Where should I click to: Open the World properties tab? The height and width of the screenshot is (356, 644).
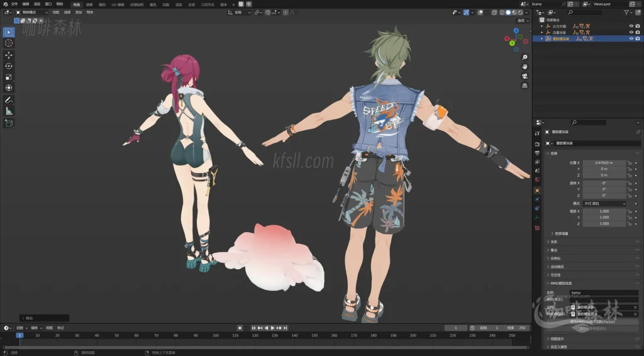pos(537,179)
